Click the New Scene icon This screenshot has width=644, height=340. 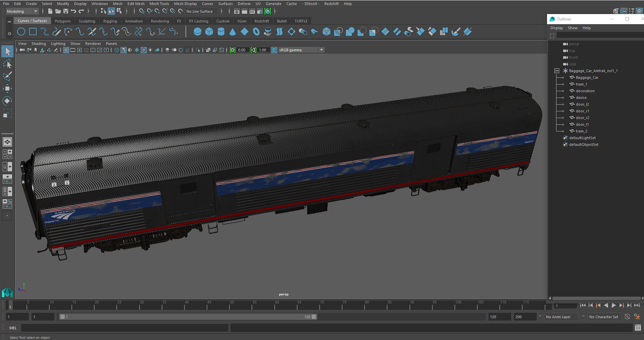tap(50, 11)
